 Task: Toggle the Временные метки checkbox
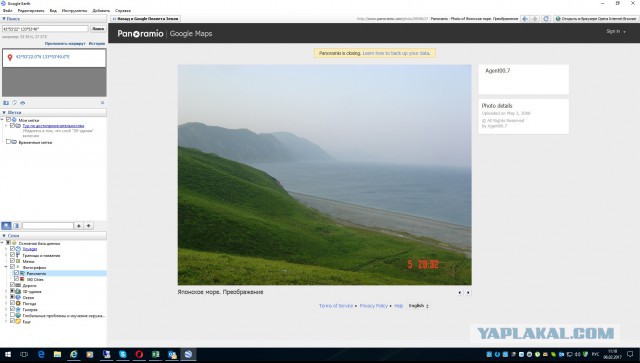tap(8, 142)
